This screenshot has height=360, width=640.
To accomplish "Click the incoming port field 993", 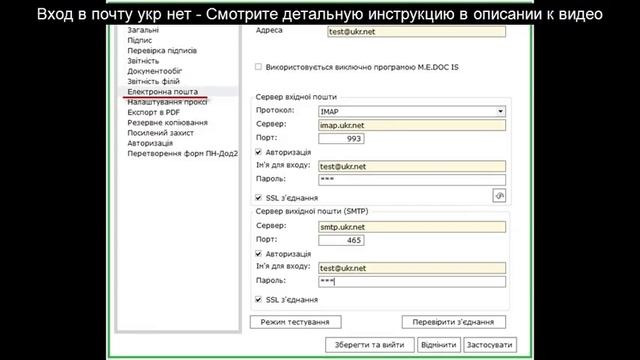I will pos(341,138).
